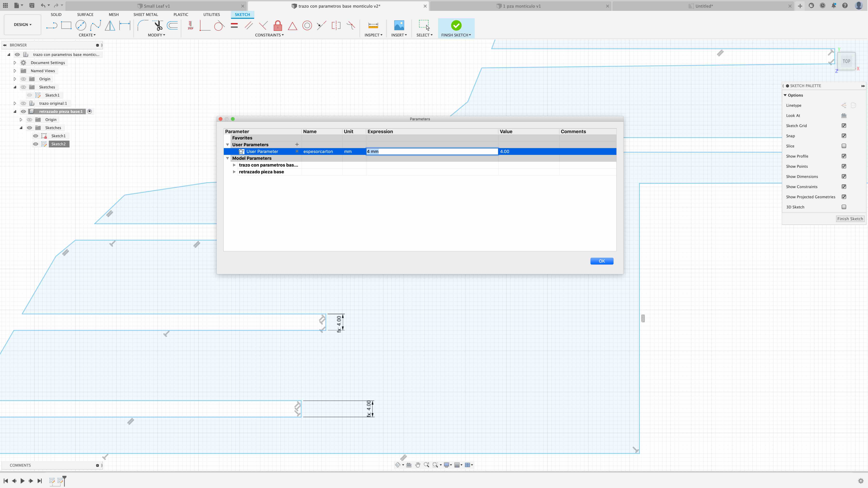The width and height of the screenshot is (868, 488).
Task: Open the Small Leaf v1 document tab
Action: [x=157, y=6]
